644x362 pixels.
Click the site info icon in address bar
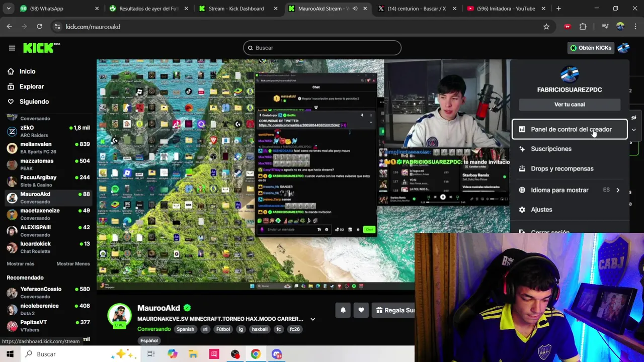[x=57, y=27]
